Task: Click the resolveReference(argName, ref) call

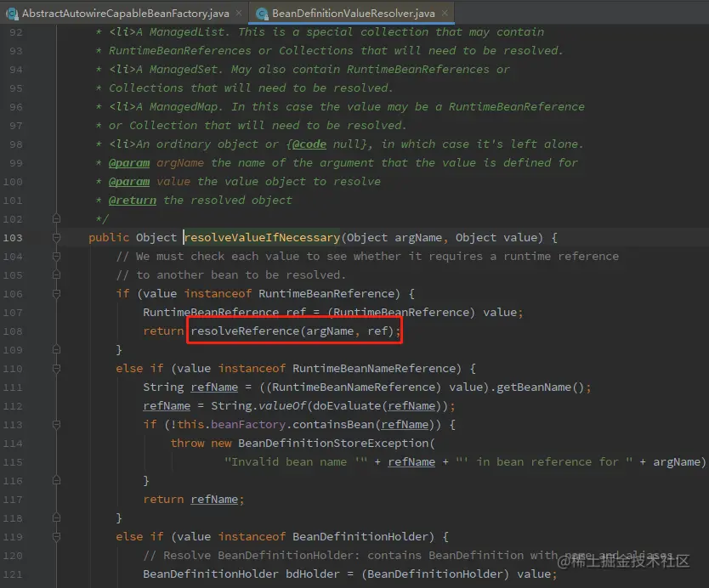Action: [294, 331]
